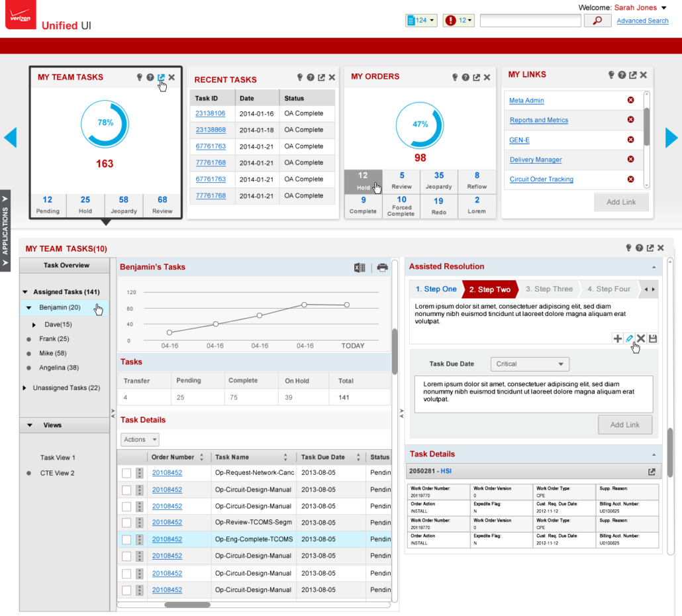The width and height of the screenshot is (682, 616).
Task: Open the Critical task due date dropdown
Action: tap(530, 364)
